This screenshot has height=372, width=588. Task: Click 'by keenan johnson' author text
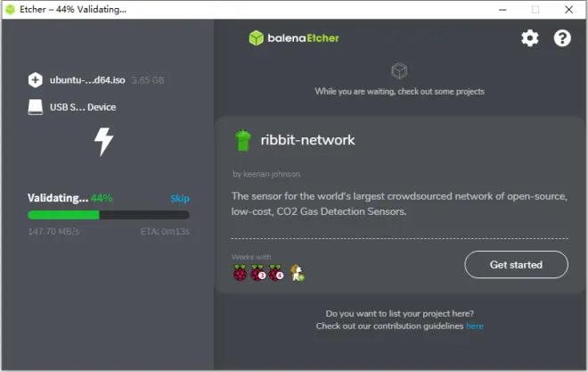coord(266,174)
